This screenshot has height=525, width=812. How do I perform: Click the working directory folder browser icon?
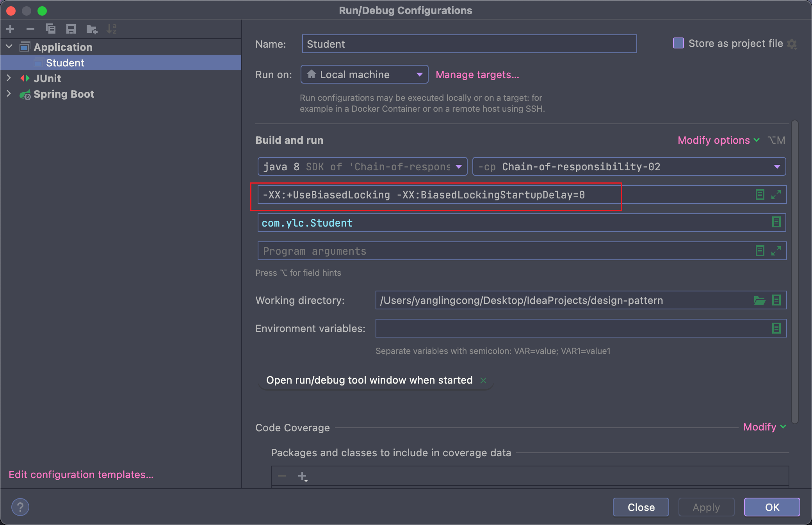point(760,300)
